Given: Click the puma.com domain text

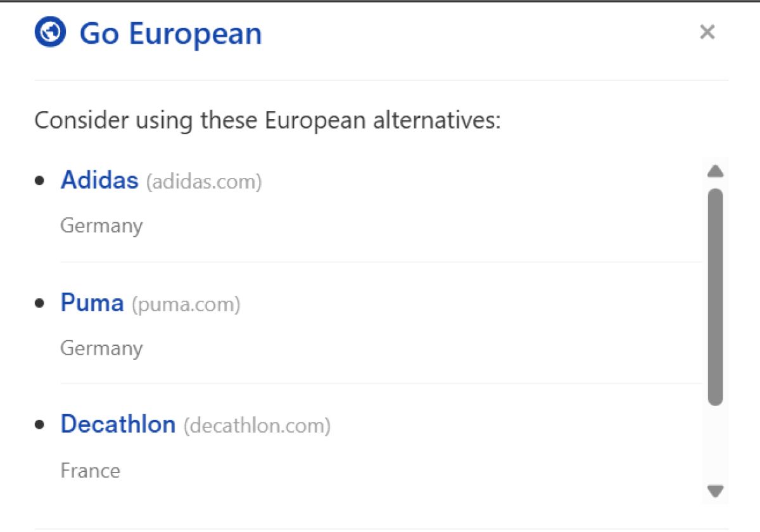Looking at the screenshot, I should pos(186,305).
